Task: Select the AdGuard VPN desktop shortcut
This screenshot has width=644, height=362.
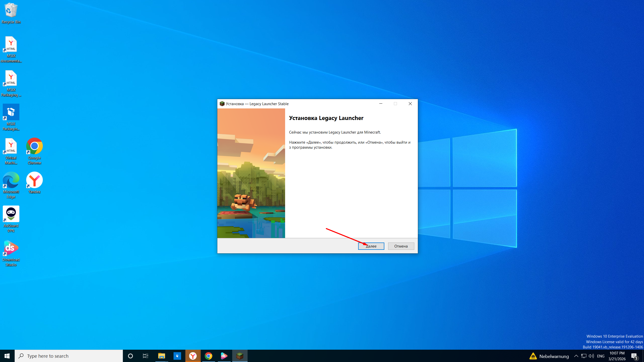Action: pos(11,219)
